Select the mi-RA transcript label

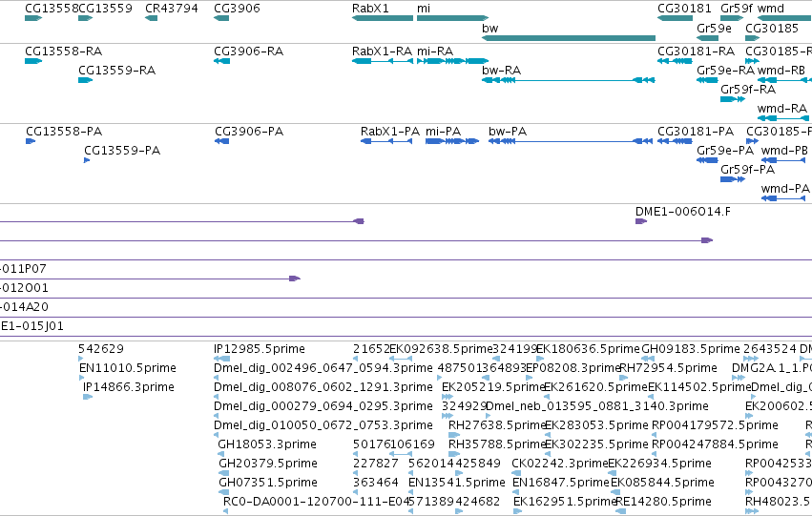tap(435, 52)
